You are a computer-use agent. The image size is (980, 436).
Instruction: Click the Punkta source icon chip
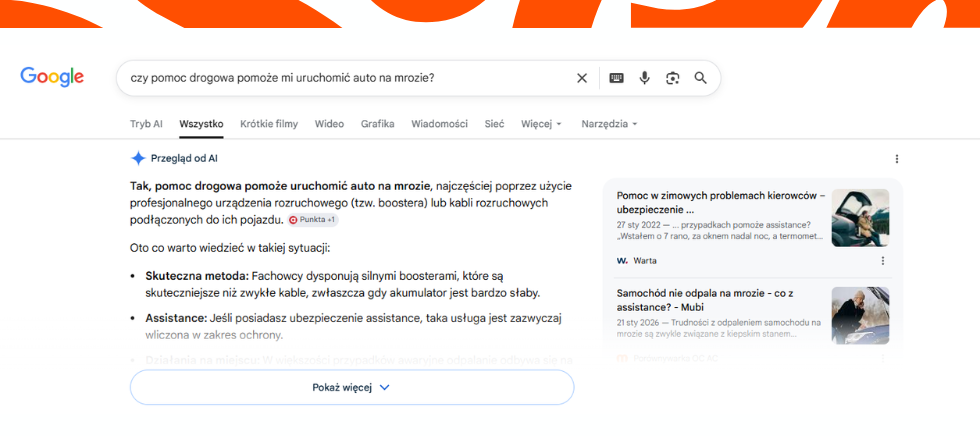293,220
